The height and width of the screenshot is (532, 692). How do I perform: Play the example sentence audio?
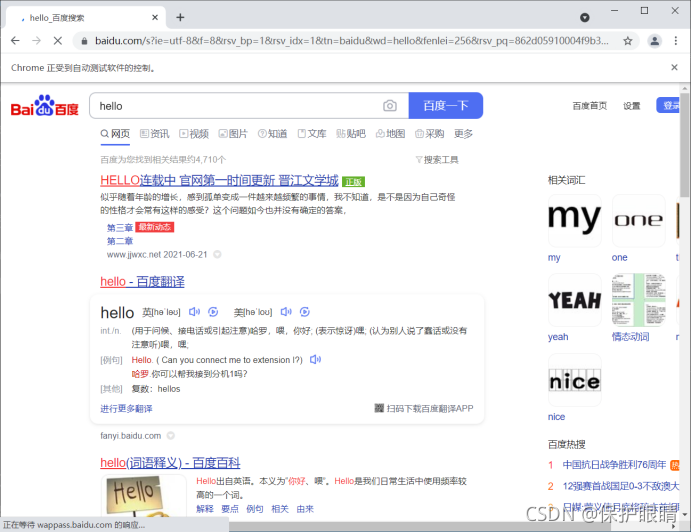click(x=315, y=359)
